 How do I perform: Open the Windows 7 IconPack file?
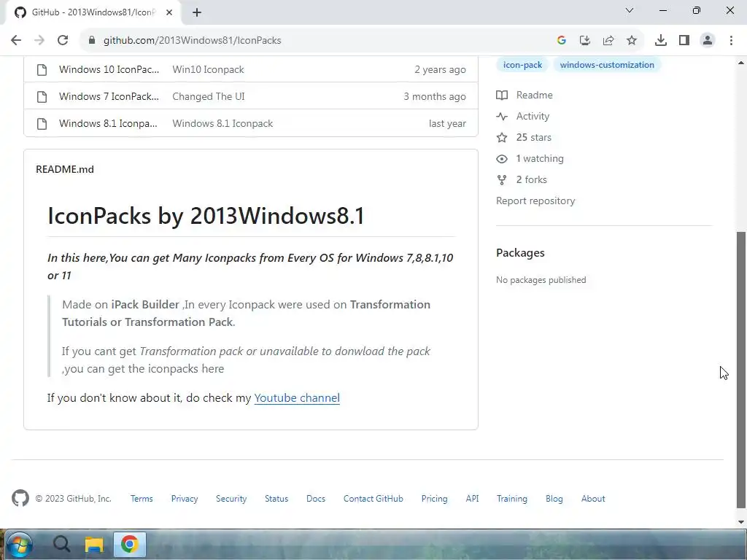tap(109, 97)
